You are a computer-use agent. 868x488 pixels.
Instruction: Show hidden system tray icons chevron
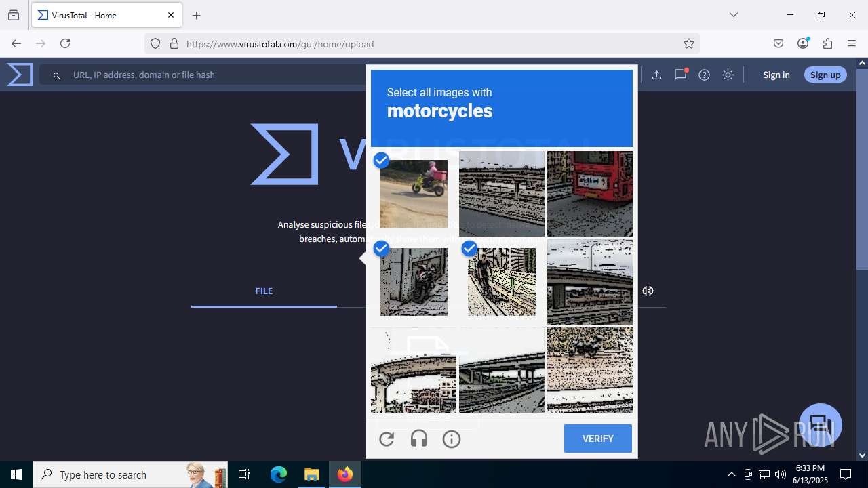731,474
